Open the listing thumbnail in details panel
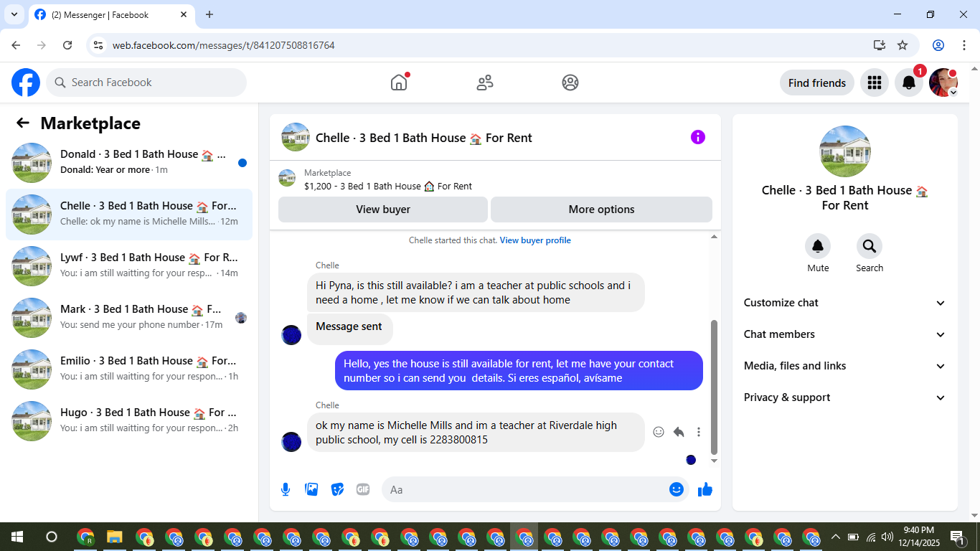Image resolution: width=980 pixels, height=551 pixels. pos(845,151)
